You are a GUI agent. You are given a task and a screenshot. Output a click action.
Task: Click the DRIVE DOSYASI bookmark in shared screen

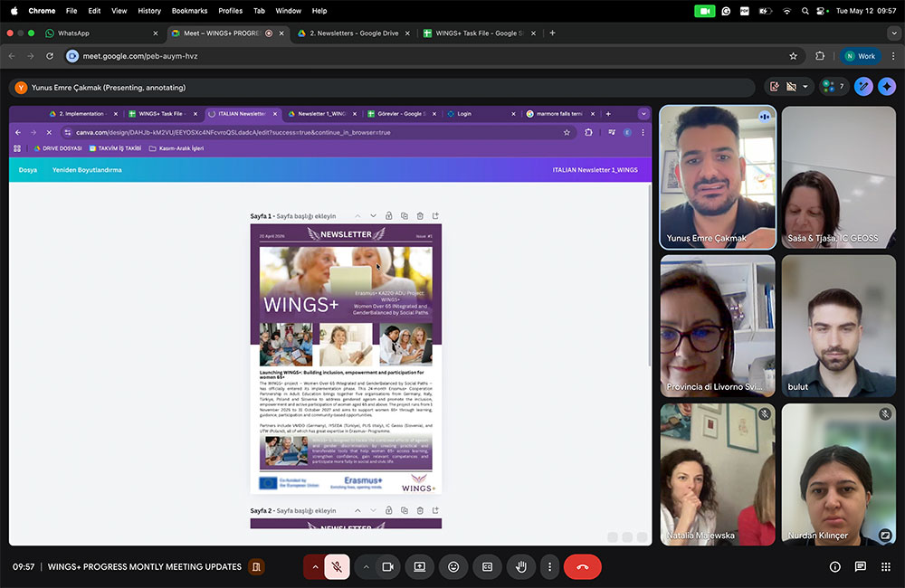point(58,148)
